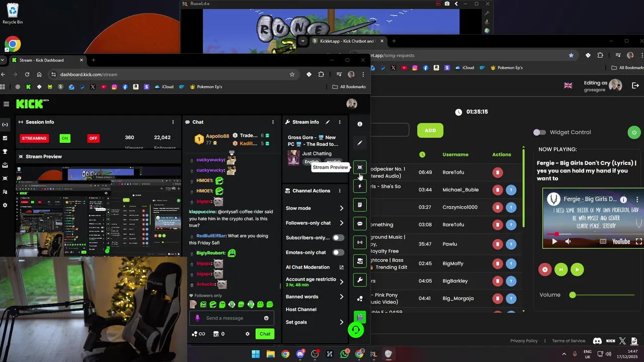Open the trophy icon in Kick sidebar
This screenshot has width=644, height=362.
[5, 151]
